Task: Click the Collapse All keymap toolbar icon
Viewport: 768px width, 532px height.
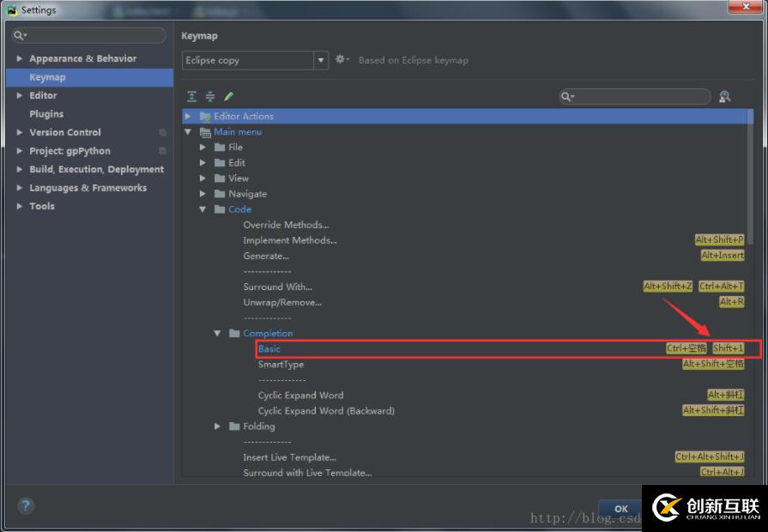Action: coord(210,96)
